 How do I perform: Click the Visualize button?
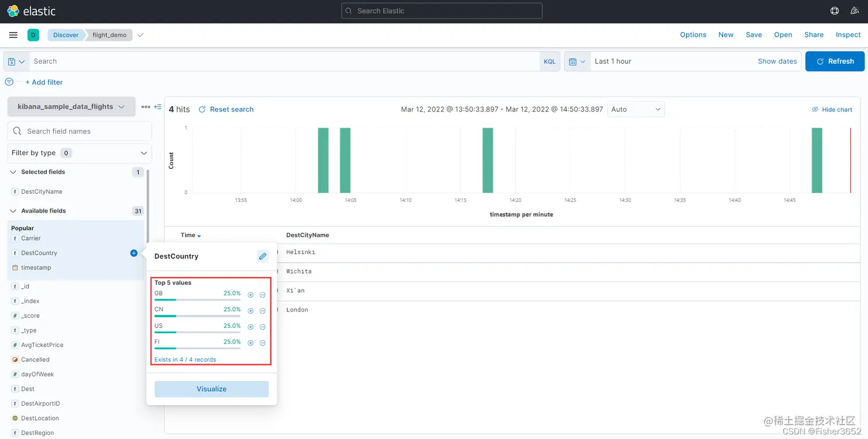211,389
